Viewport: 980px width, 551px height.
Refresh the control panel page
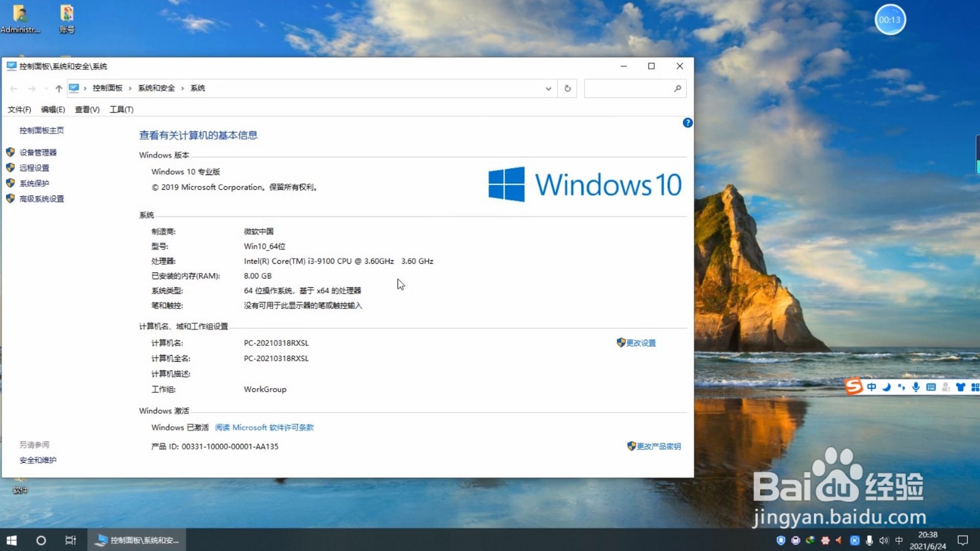point(568,89)
